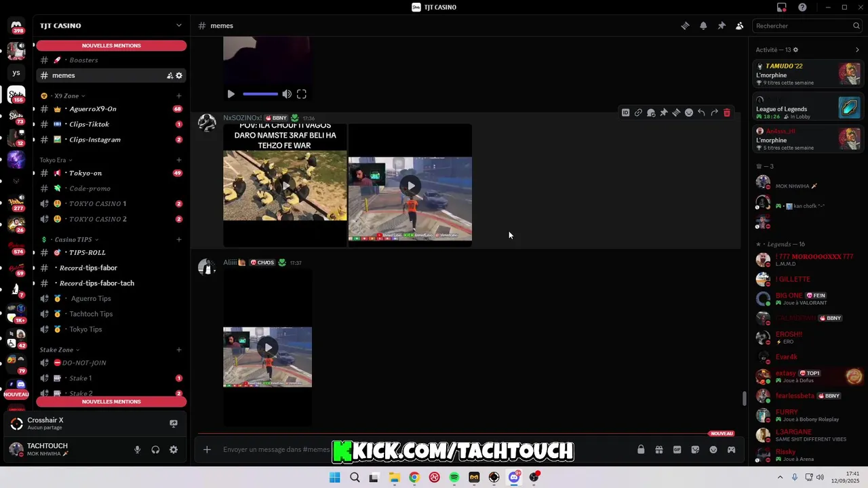This screenshot has height=488, width=868.
Task: Add channel to X9 Zone category
Action: [179, 96]
